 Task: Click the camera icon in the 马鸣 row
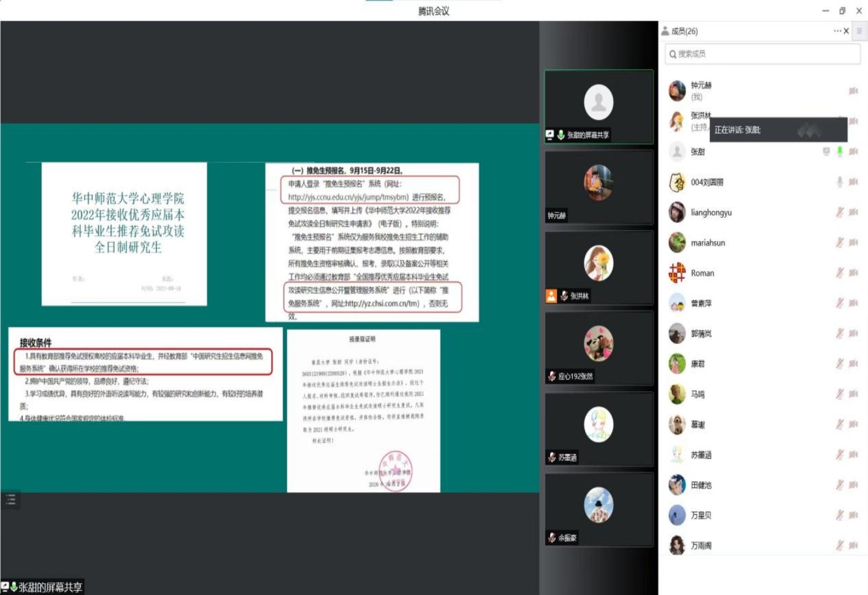coord(853,394)
